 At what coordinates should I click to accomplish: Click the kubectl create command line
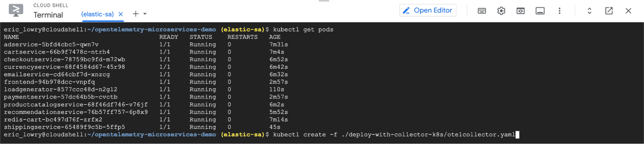394,135
